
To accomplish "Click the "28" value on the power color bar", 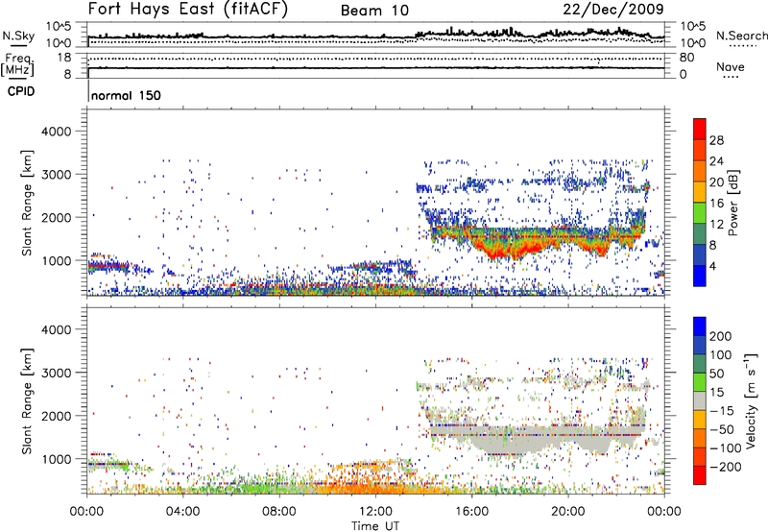I will click(716, 140).
